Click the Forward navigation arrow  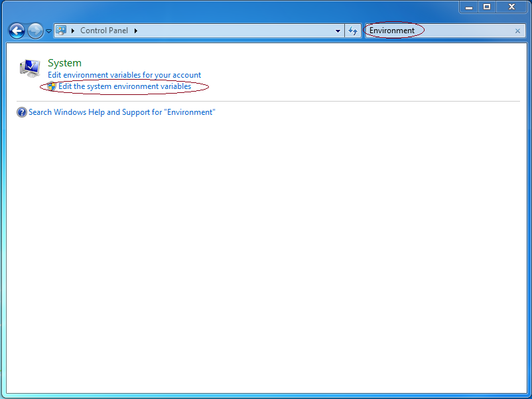34,30
